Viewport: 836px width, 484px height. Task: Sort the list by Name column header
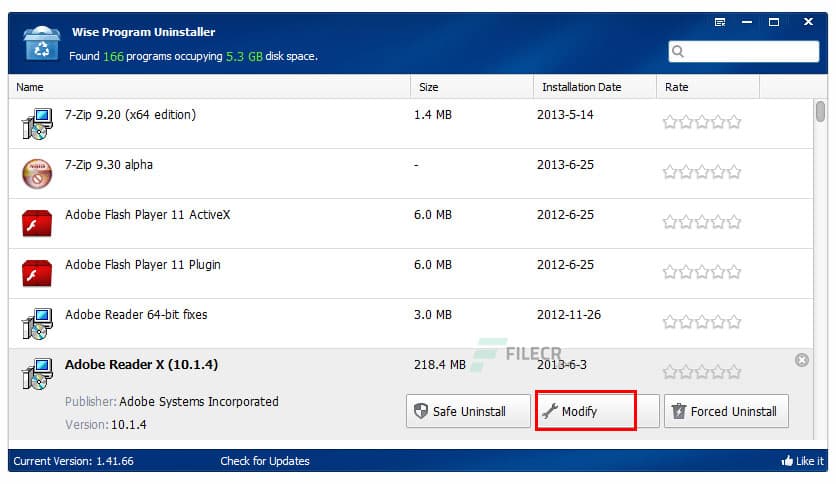pos(209,87)
